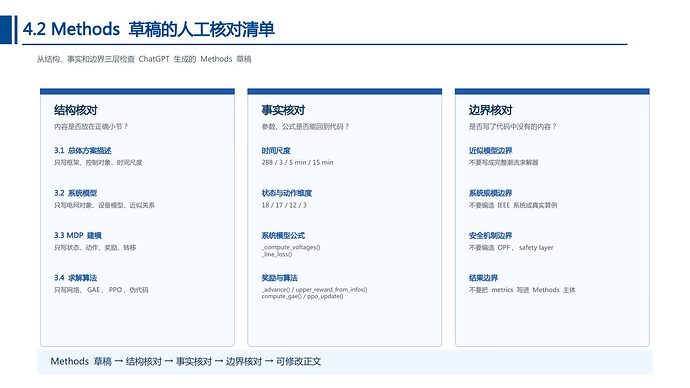This screenshot has height=388, width=690.
Task: Click the question "是否写了代码中没有的内容？"
Action: (x=513, y=126)
